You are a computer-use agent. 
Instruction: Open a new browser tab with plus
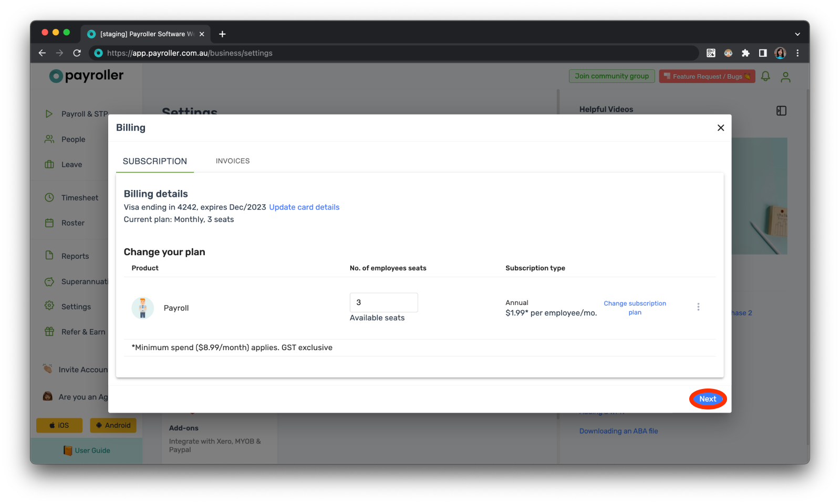pyautogui.click(x=222, y=34)
